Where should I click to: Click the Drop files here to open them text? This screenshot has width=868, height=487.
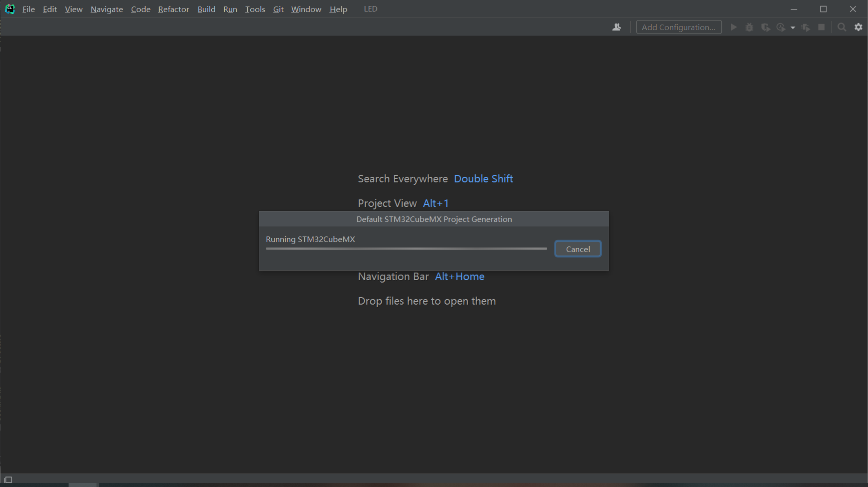[x=427, y=301]
